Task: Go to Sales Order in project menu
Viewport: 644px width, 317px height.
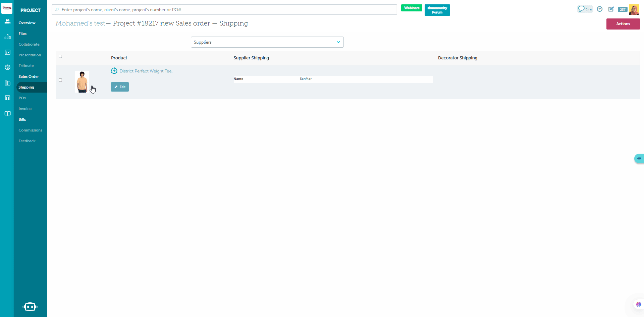Action: tap(29, 76)
